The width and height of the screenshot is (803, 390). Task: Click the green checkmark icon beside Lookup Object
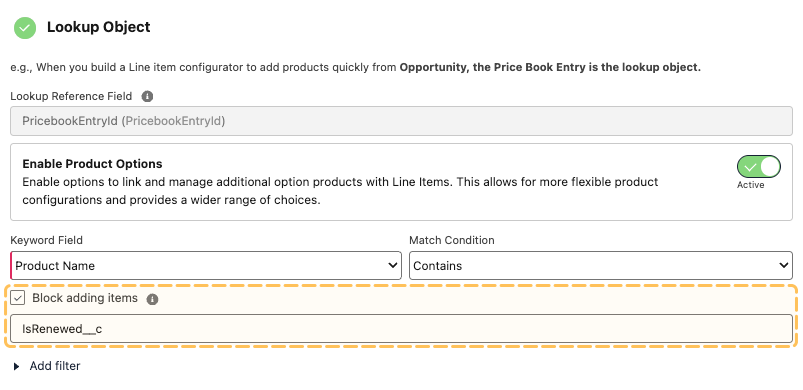pos(25,28)
